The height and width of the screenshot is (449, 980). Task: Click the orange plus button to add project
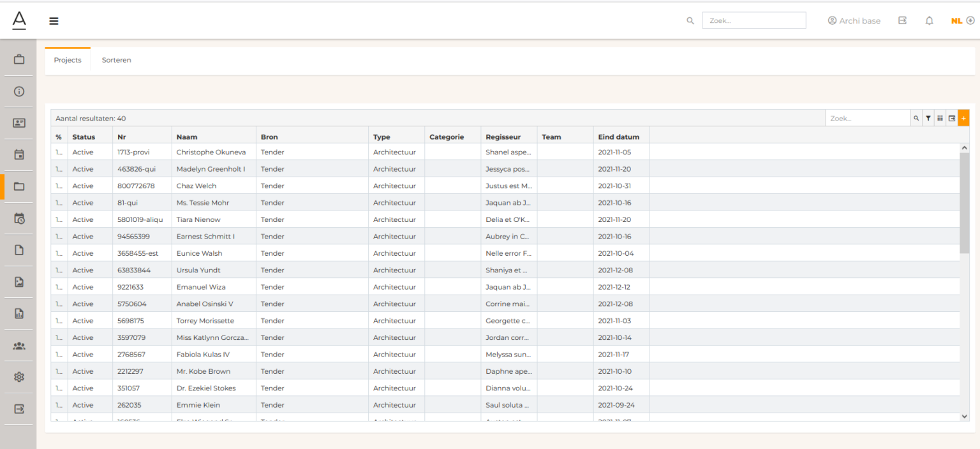(x=963, y=118)
